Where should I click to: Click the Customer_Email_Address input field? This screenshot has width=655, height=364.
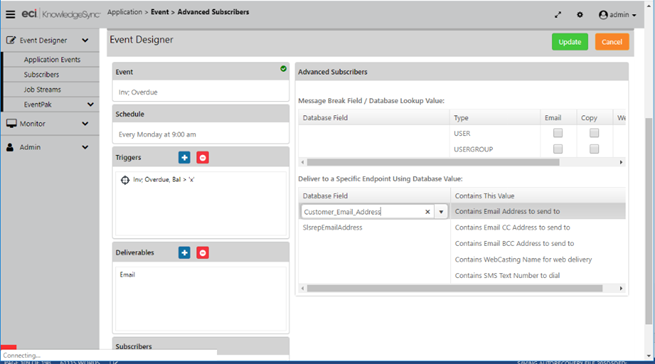tap(363, 212)
